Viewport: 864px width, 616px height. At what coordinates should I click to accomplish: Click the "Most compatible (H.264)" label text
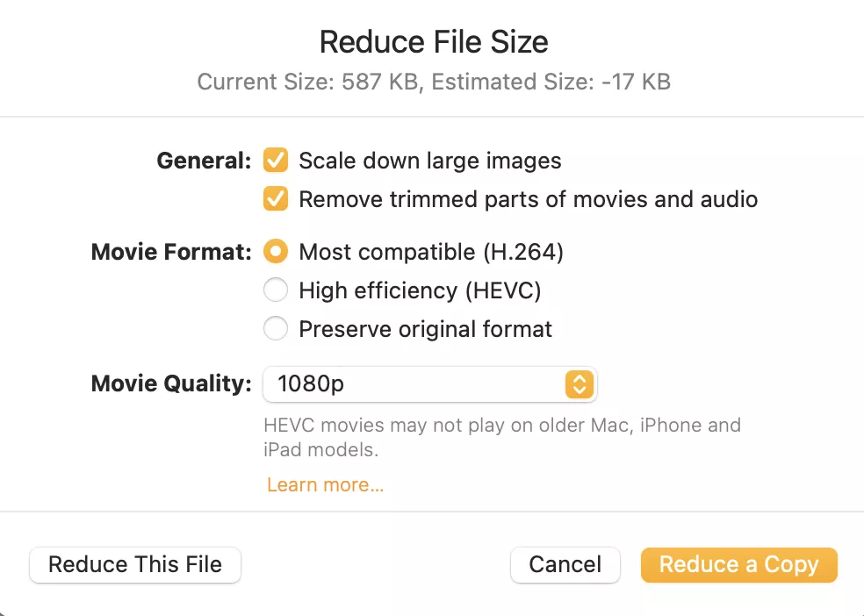point(431,252)
